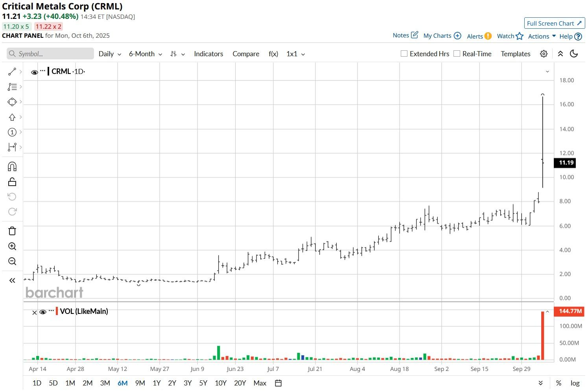Switch to dark mode with moon icon
The height and width of the screenshot is (391, 588).
click(x=574, y=54)
